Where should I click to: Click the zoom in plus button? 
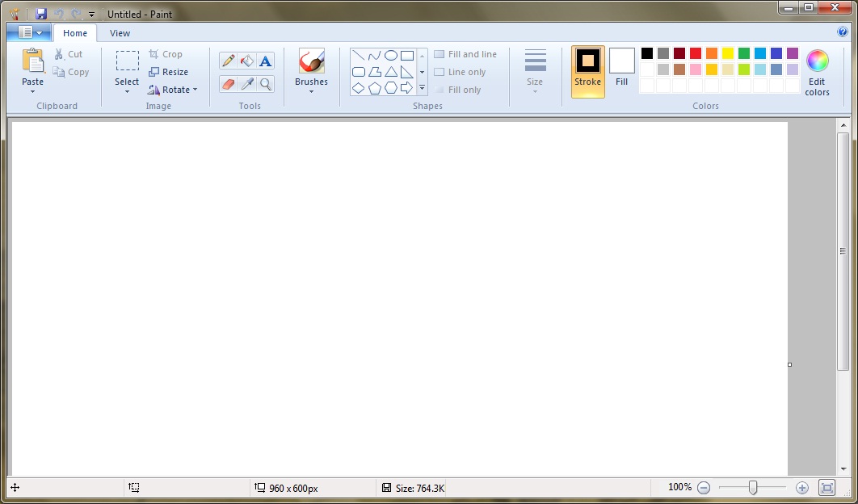tap(801, 488)
